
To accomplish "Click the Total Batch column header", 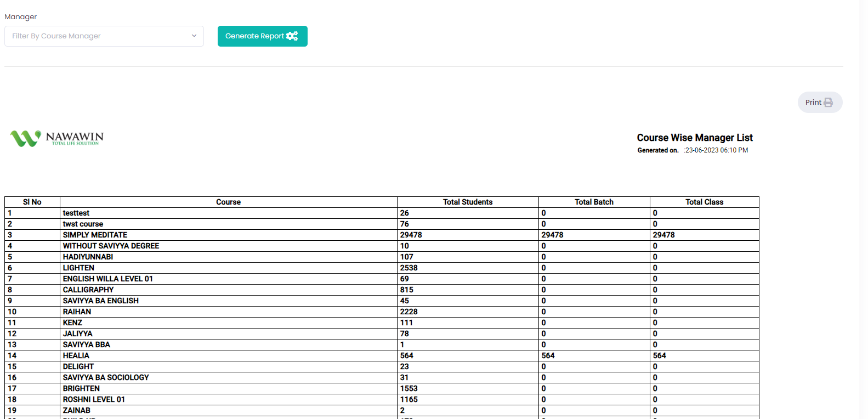I will [x=594, y=202].
